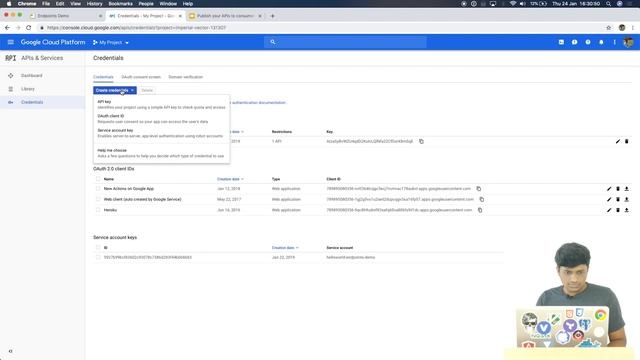Edit the Web client OAuth entry
Image resolution: width=640 pixels, height=360 pixels.
[x=609, y=199]
